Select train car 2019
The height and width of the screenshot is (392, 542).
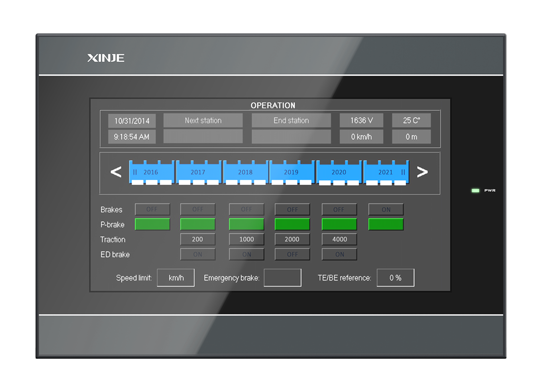coord(291,172)
